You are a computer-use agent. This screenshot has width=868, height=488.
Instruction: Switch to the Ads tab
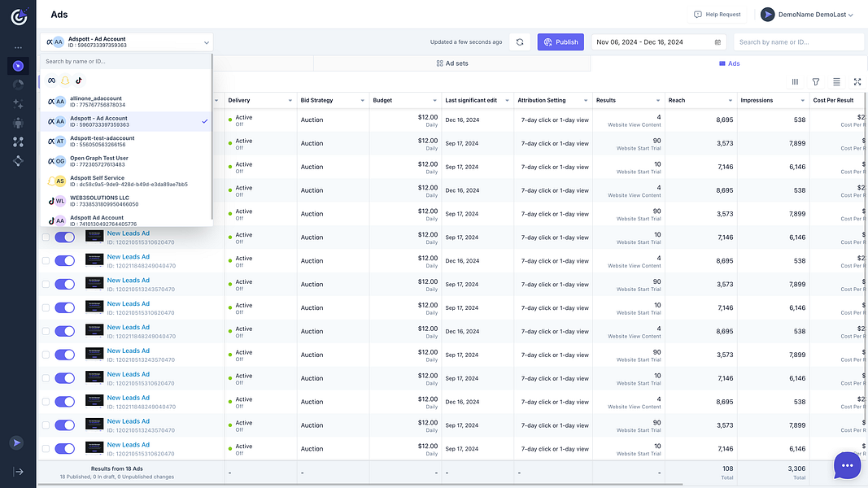pyautogui.click(x=729, y=63)
